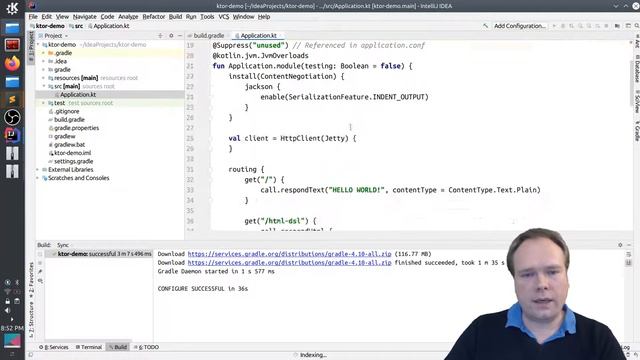Open the Database side tool window

636,69
